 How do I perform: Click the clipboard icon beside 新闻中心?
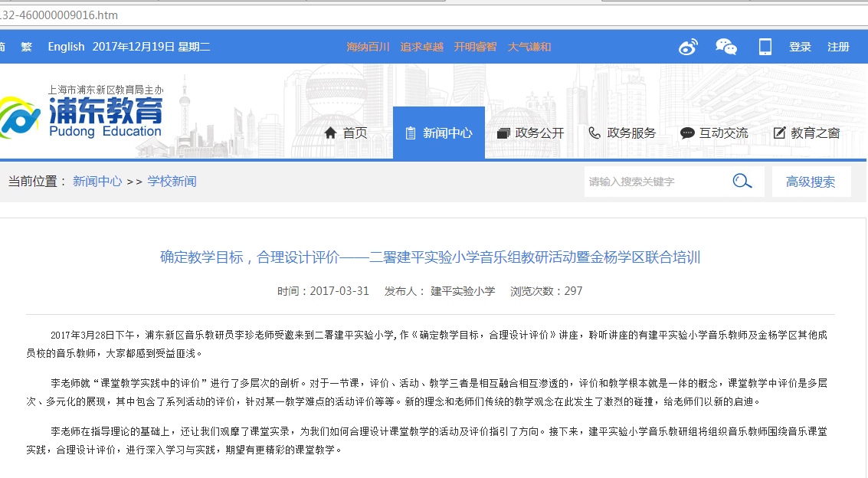pos(410,133)
